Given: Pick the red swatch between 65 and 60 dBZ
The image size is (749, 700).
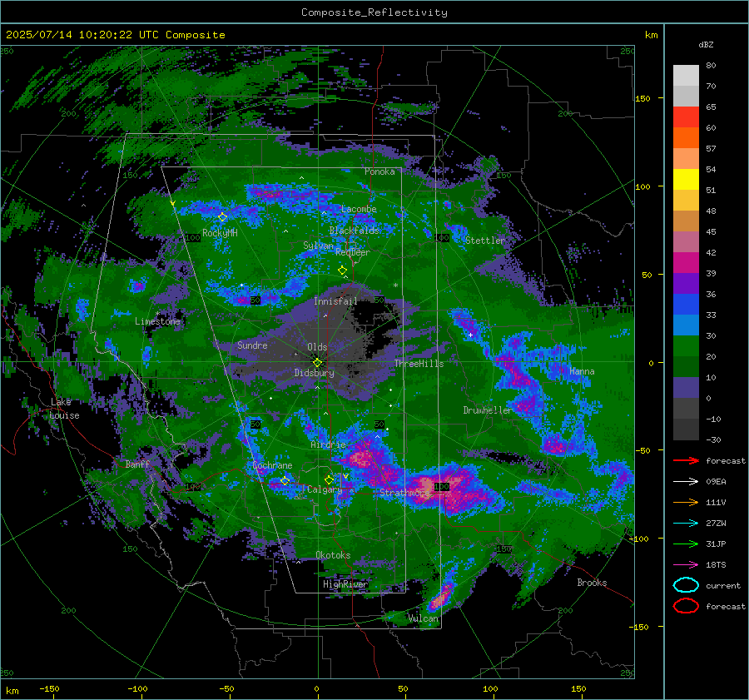Looking at the screenshot, I should coord(686,117).
